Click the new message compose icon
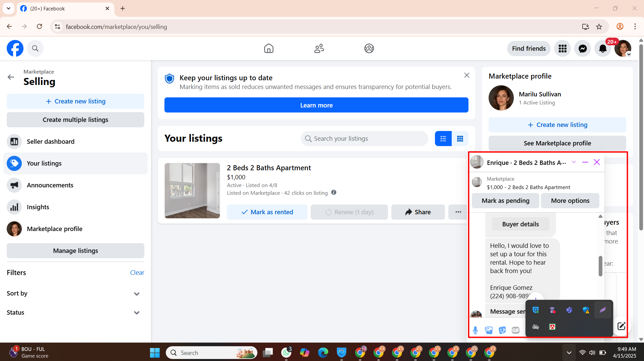 [x=621, y=326]
